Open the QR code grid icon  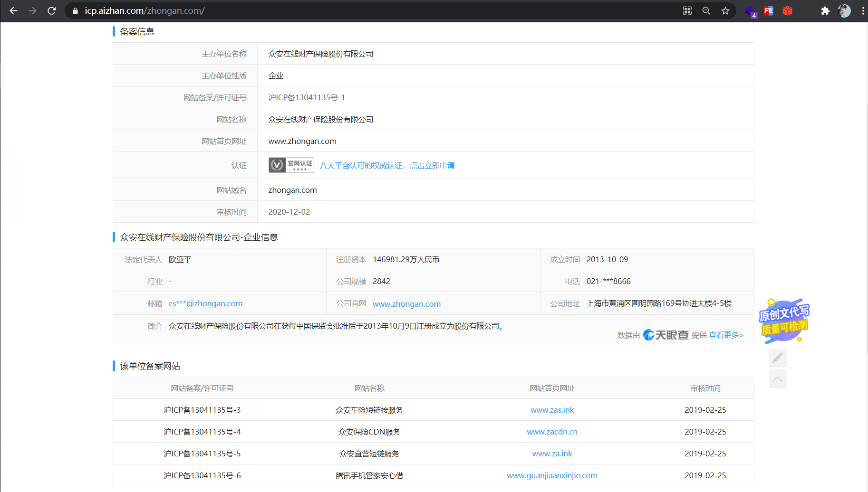(687, 10)
